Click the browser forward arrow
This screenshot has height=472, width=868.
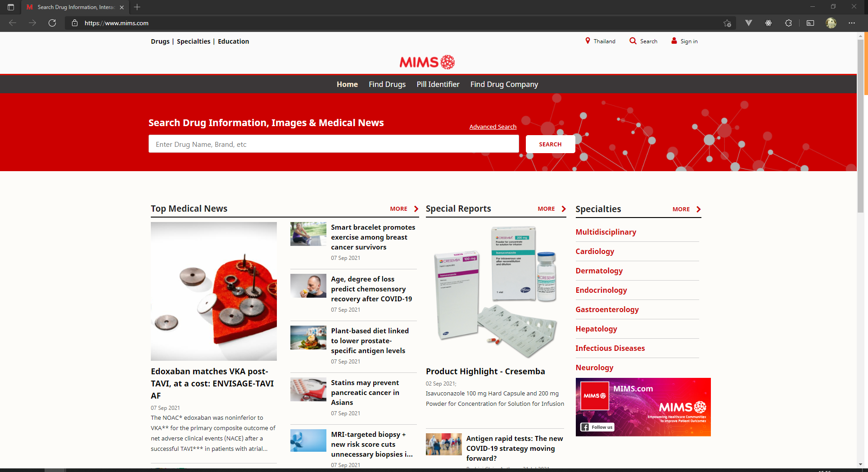pyautogui.click(x=32, y=23)
